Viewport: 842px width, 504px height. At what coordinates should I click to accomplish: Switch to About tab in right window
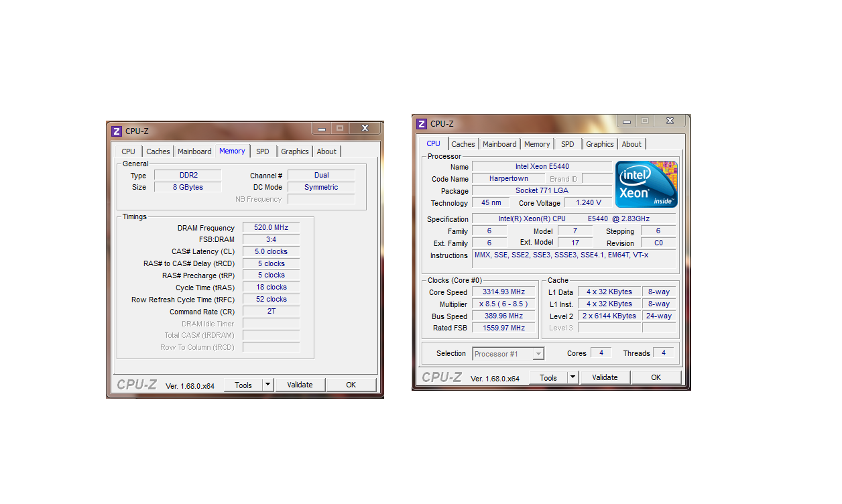pos(631,144)
